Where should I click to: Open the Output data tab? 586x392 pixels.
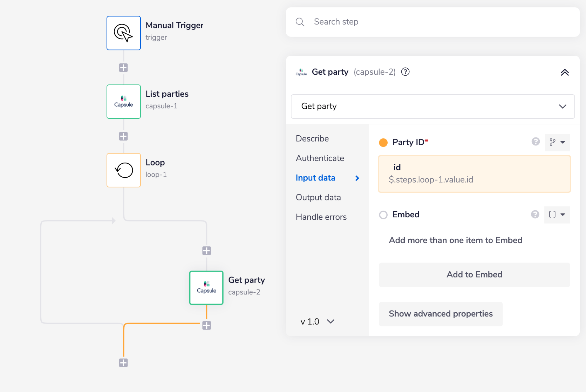(x=318, y=197)
